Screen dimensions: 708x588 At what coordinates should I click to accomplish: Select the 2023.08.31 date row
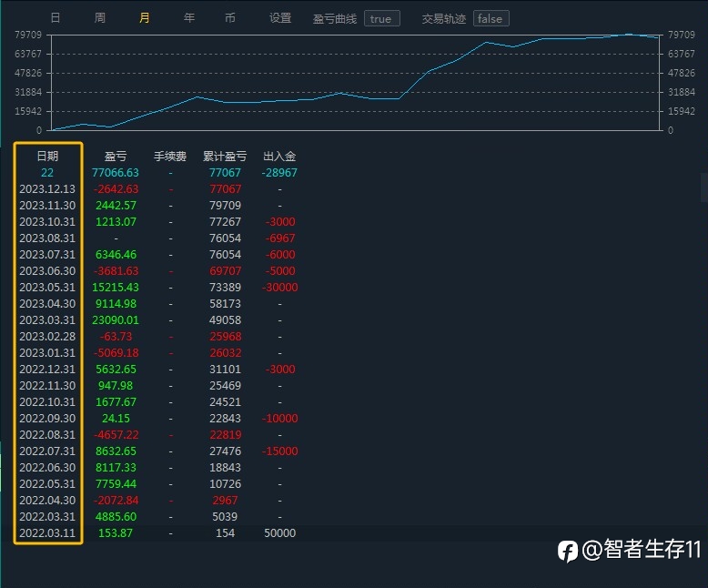(x=47, y=238)
